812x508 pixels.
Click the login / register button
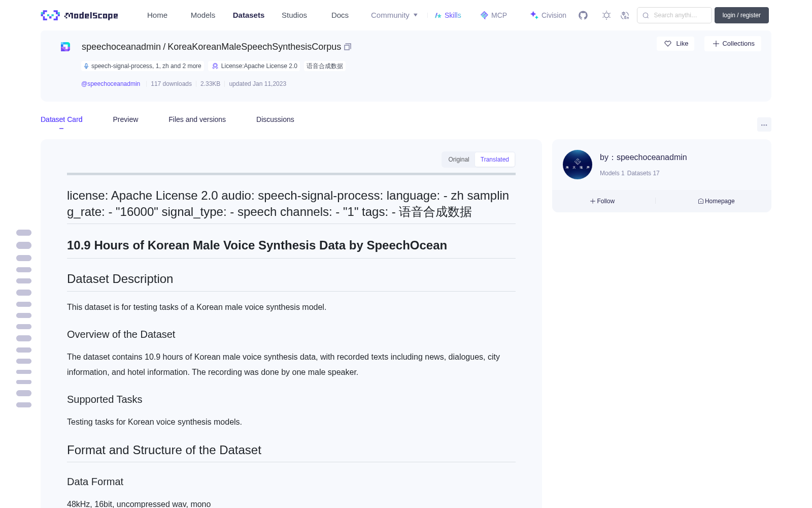pyautogui.click(x=741, y=15)
